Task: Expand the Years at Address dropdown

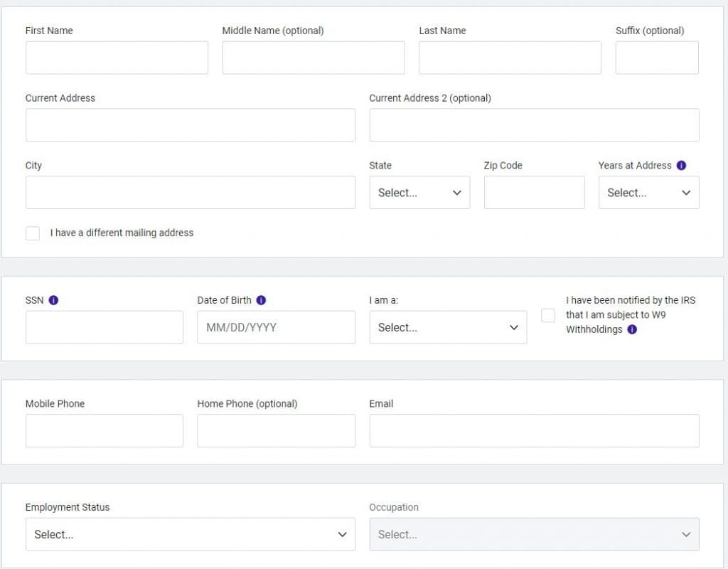Action: click(648, 192)
